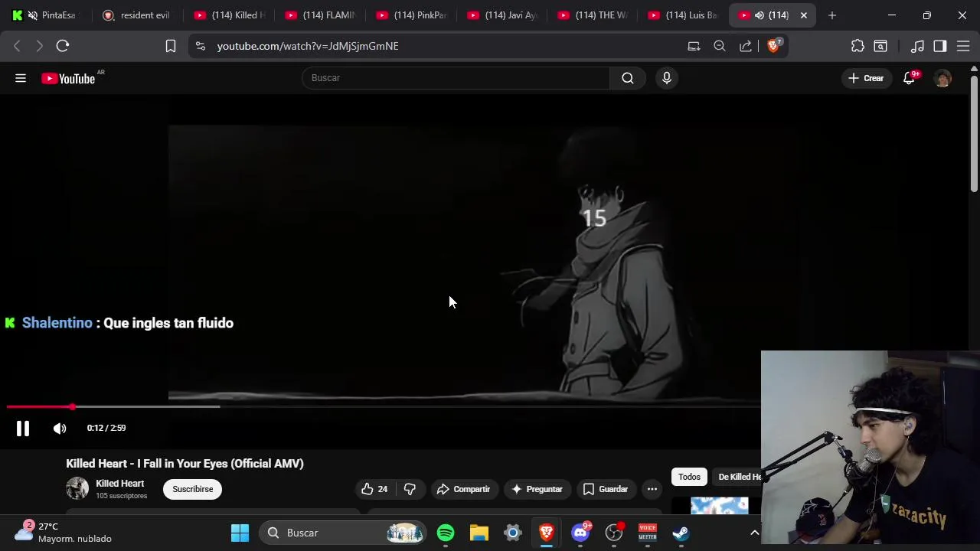Open the media playback music note control

click(x=917, y=46)
